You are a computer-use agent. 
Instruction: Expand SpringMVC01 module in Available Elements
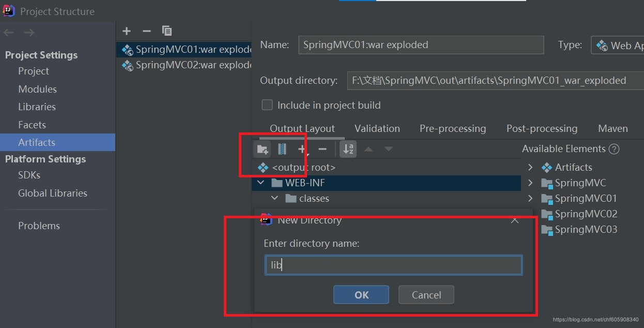click(x=530, y=198)
